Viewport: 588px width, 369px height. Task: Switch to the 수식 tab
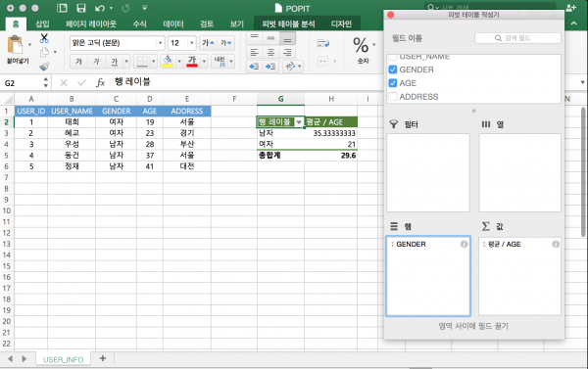(139, 23)
